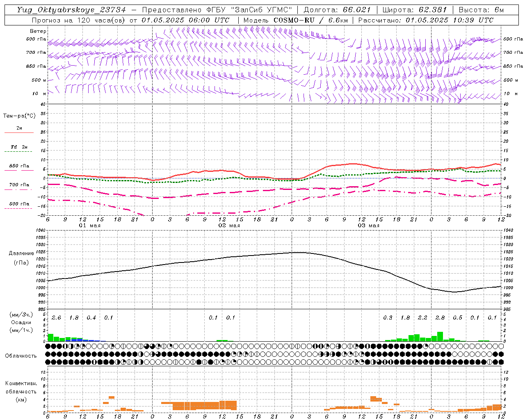The image size is (525, 420).
Task: Click the Тем-ра(°C) chart label
Action: tap(19, 116)
